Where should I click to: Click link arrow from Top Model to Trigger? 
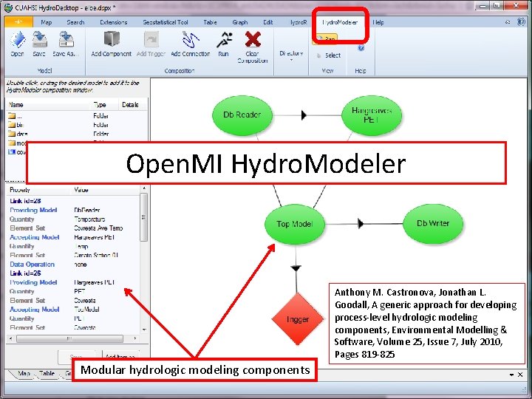click(296, 268)
